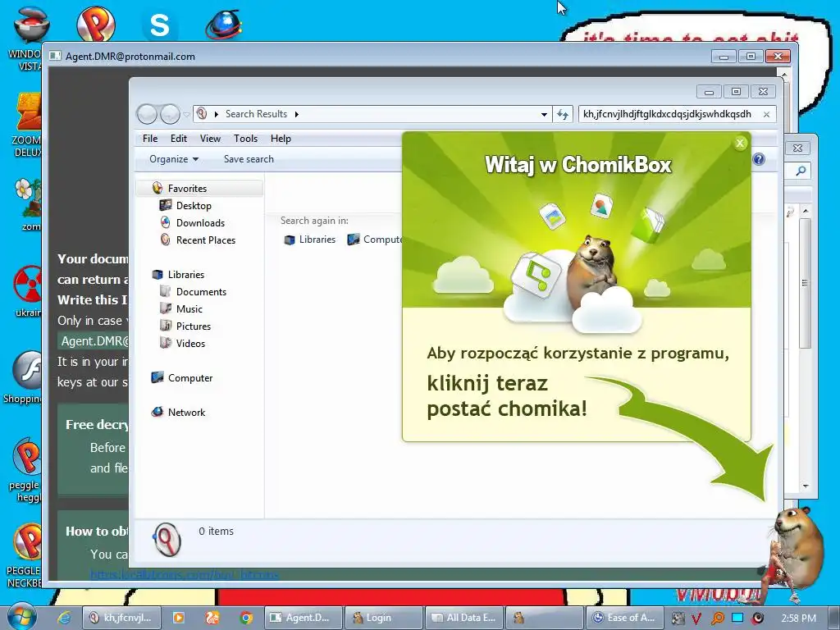Open the File menu

(150, 139)
